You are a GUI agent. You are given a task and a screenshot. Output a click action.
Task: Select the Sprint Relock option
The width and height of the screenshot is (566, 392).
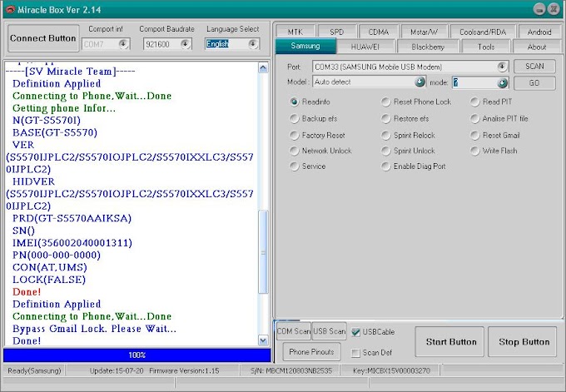point(386,136)
